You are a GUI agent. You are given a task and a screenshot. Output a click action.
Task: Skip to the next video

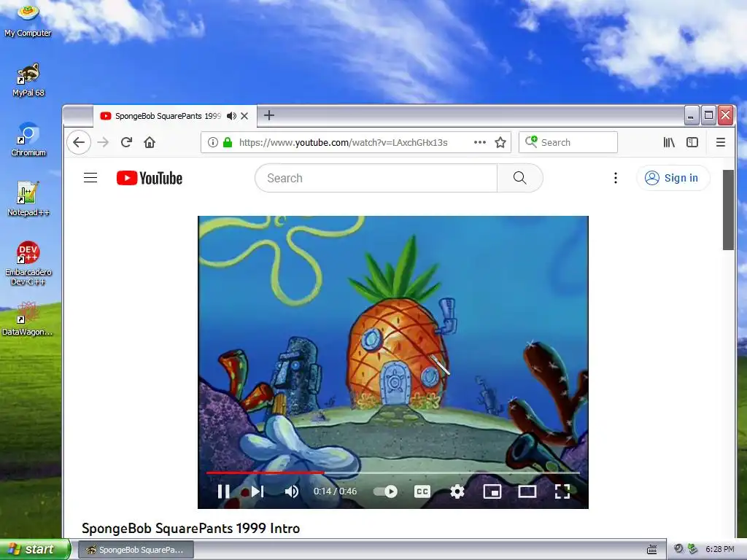258,491
